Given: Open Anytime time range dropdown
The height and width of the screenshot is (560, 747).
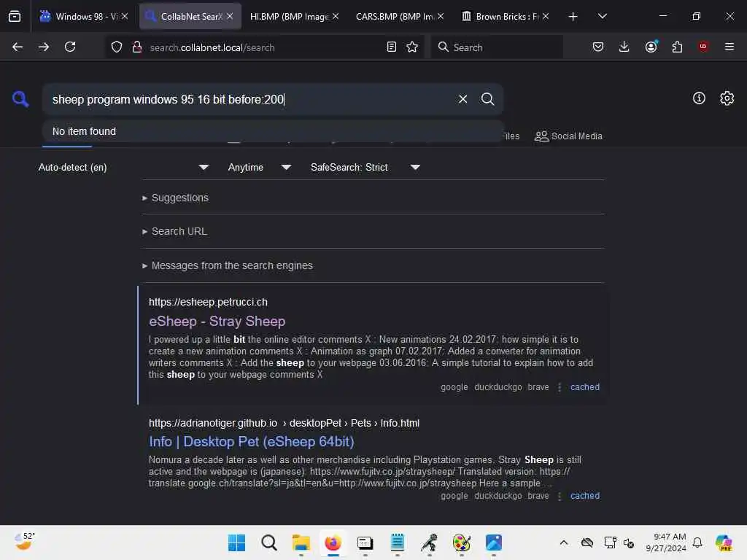Looking at the screenshot, I should [259, 168].
